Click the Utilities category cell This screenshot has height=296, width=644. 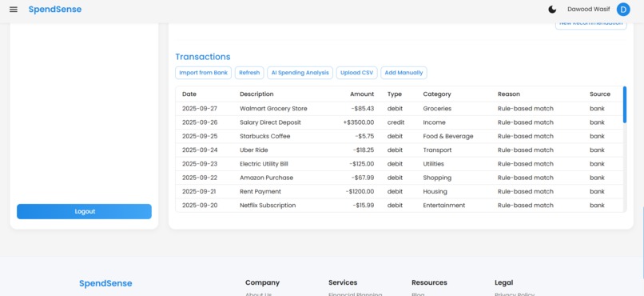[x=433, y=164]
